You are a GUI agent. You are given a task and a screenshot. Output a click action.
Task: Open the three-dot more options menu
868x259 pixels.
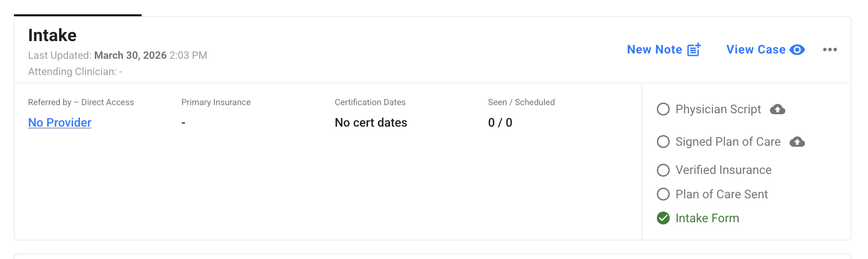pos(830,50)
